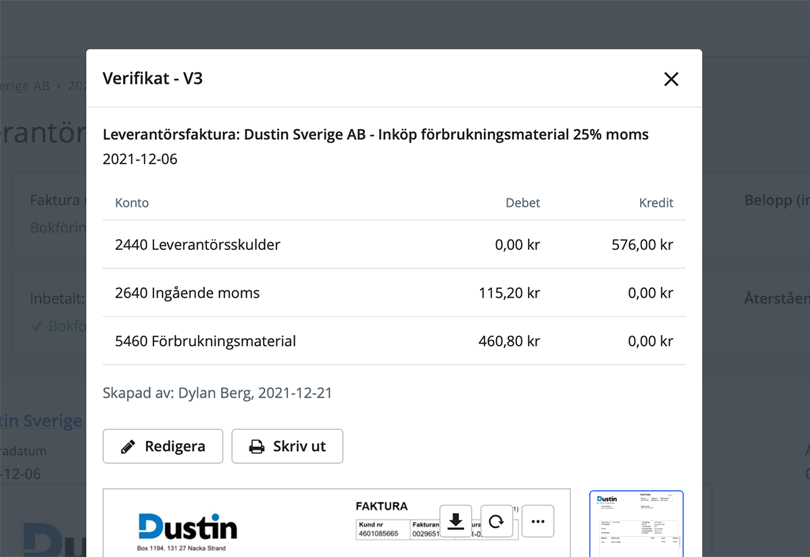Click the Skriv ut button
The image size is (810, 557).
click(x=287, y=446)
